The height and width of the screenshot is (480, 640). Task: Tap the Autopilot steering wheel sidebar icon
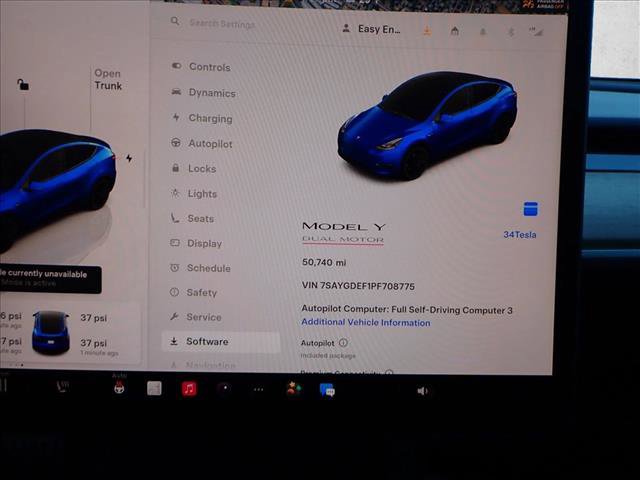click(176, 142)
